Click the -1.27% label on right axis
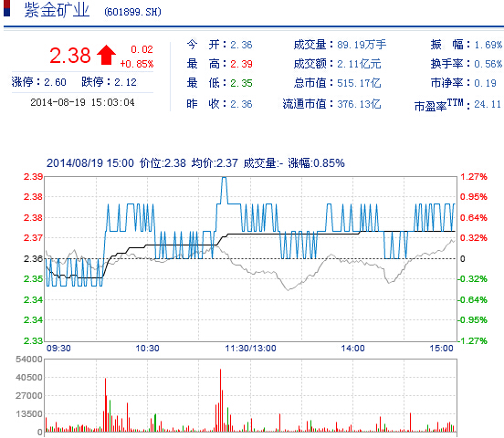The image size is (504, 438). [x=473, y=340]
